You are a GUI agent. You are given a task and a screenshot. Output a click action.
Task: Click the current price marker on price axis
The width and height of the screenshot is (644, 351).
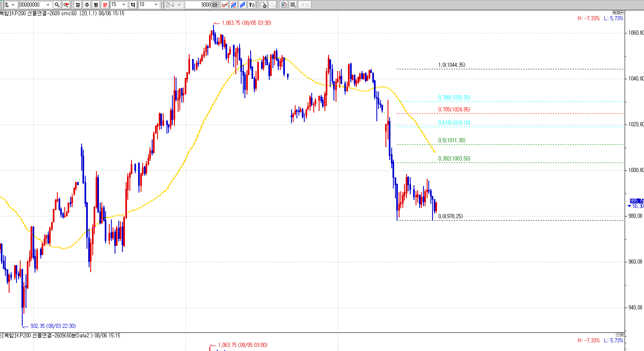(x=636, y=201)
